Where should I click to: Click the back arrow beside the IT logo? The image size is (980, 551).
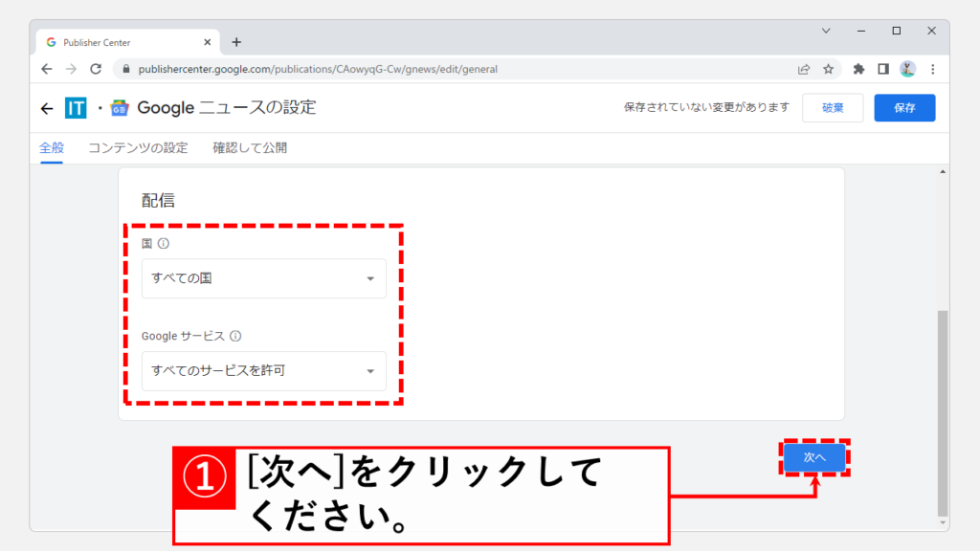[47, 108]
